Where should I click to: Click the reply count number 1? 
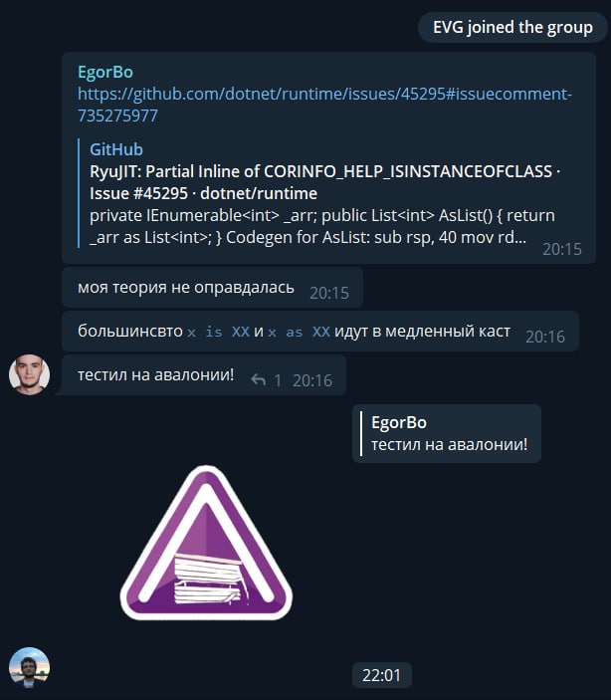[278, 380]
